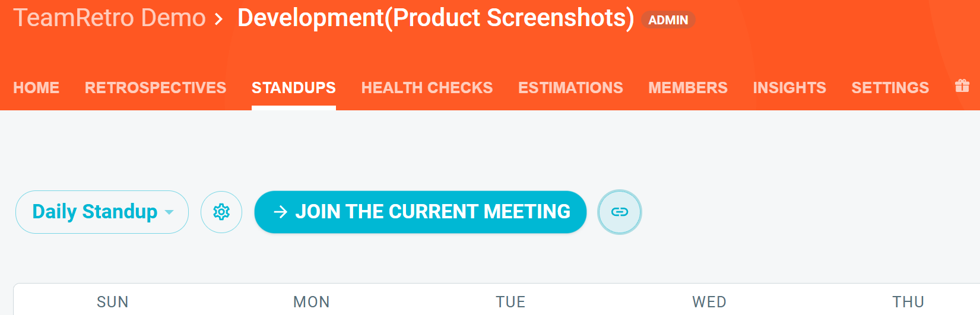Join the current meeting

(x=420, y=212)
